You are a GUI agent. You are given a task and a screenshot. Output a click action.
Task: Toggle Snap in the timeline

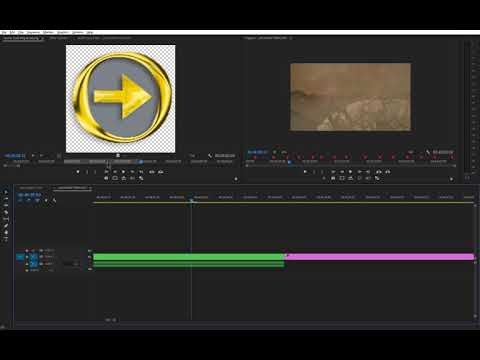(29, 200)
